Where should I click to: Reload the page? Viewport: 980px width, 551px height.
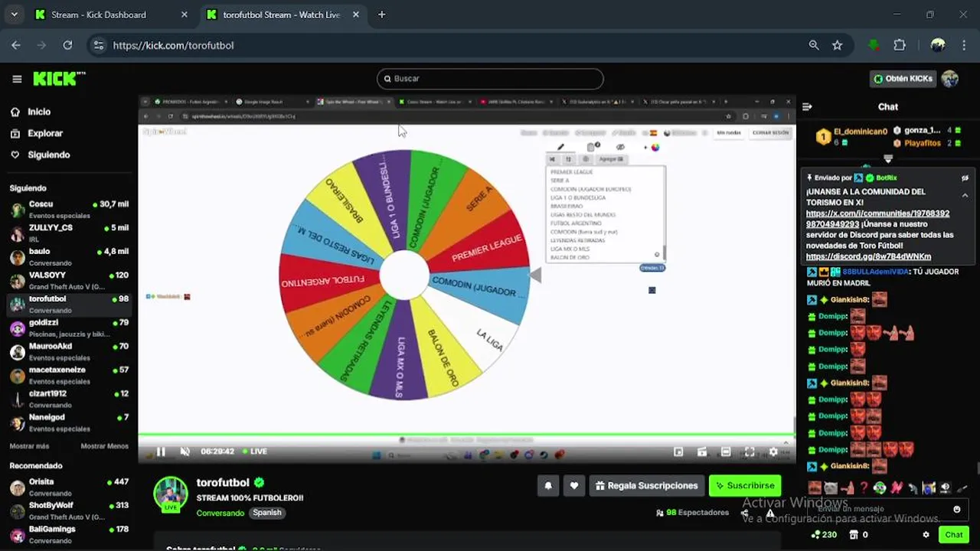tap(67, 45)
